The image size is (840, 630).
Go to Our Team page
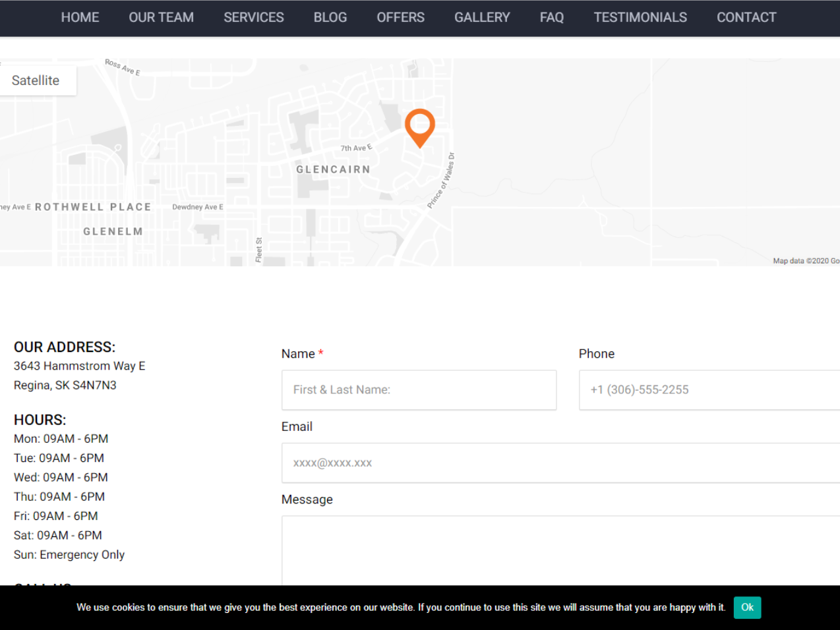tap(161, 18)
